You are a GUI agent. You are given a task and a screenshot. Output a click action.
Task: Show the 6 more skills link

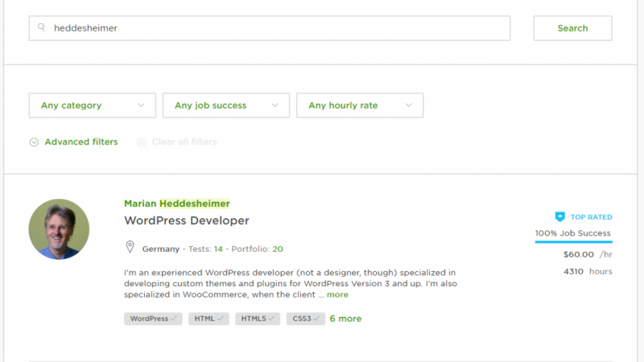(x=345, y=319)
